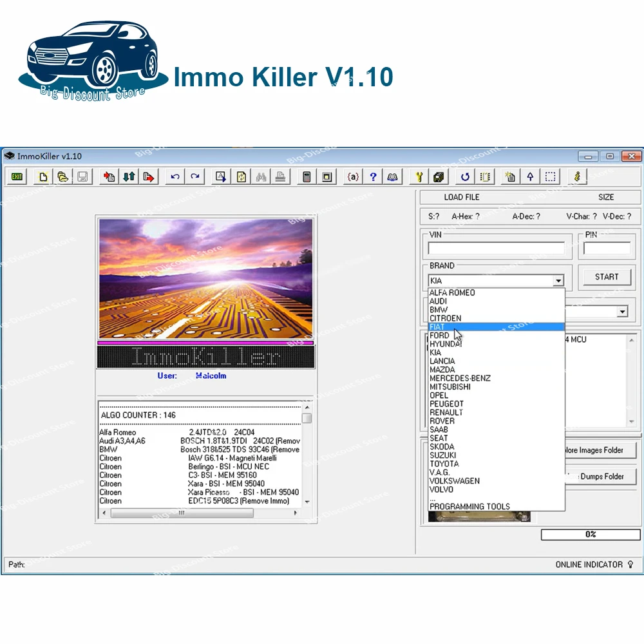Collapse the BRAND combo box arrow
This screenshot has height=644, width=644.
click(x=558, y=281)
